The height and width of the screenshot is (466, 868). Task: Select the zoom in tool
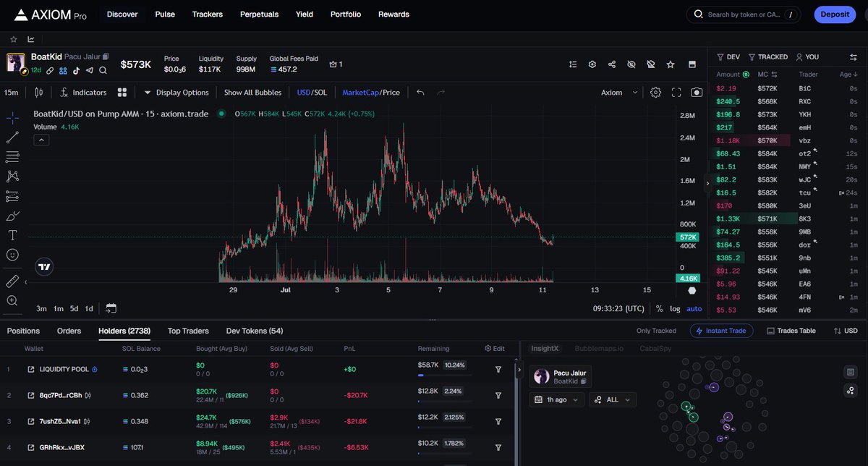coord(12,300)
